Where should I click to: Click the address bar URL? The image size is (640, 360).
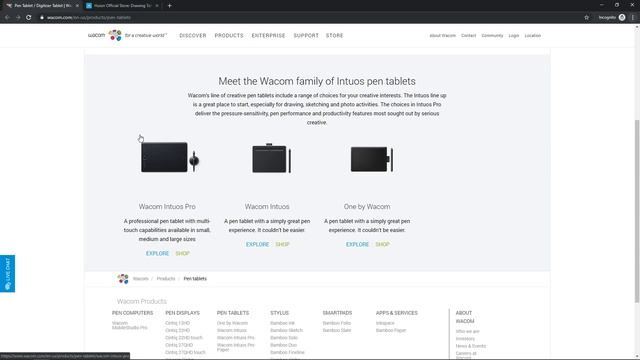(x=89, y=18)
